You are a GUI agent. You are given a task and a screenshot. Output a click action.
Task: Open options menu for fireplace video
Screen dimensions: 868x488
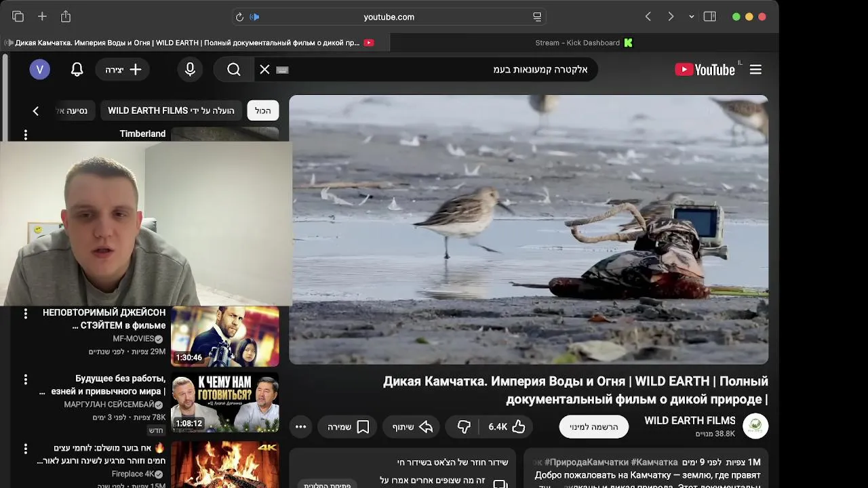[x=26, y=449]
